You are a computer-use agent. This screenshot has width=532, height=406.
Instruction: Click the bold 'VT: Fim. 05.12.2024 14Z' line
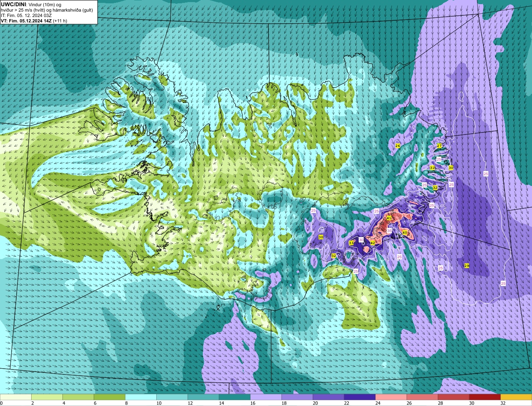coord(34,21)
